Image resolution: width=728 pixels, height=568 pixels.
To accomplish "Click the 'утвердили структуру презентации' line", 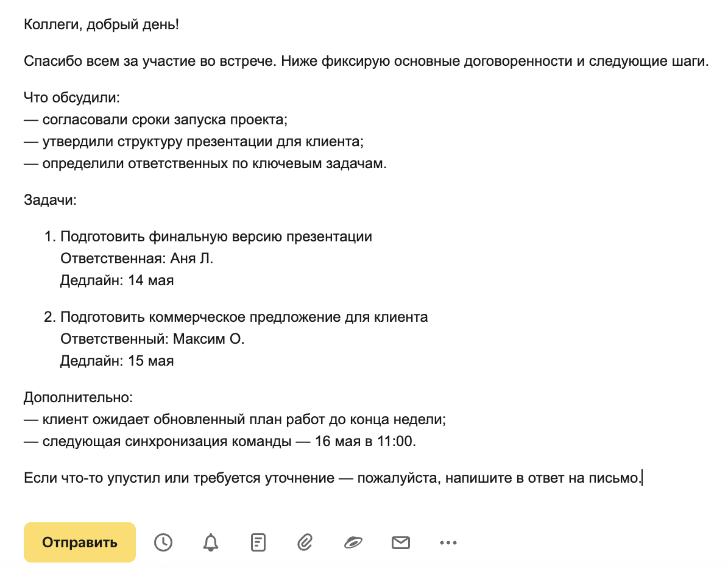I will [194, 141].
